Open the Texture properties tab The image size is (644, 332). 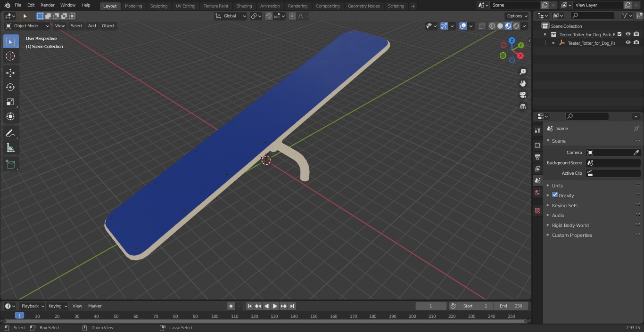[537, 211]
